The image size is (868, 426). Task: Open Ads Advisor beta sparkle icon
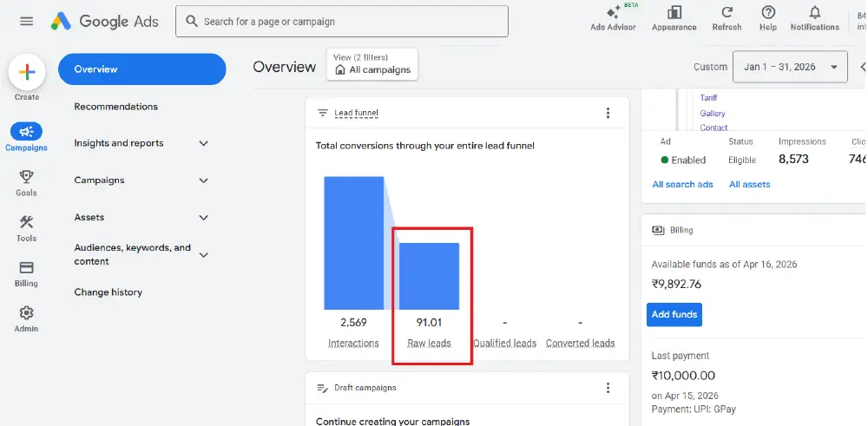pos(613,13)
